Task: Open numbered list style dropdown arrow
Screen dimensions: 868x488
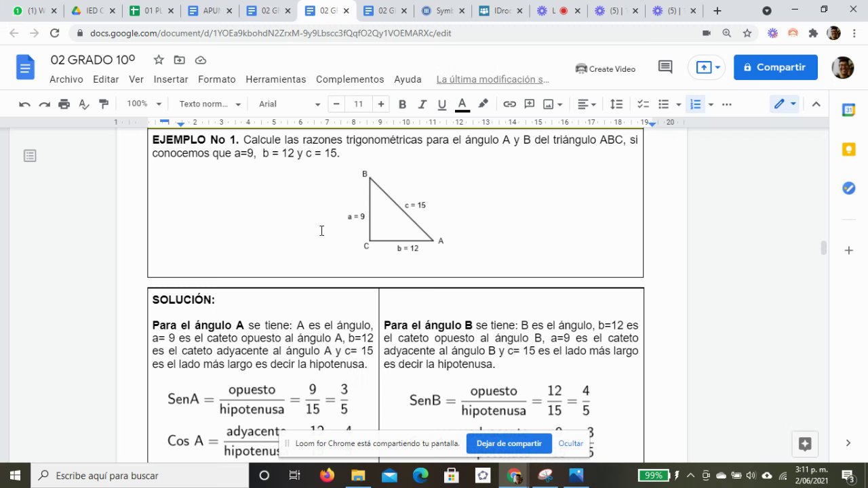Action: pos(711,104)
